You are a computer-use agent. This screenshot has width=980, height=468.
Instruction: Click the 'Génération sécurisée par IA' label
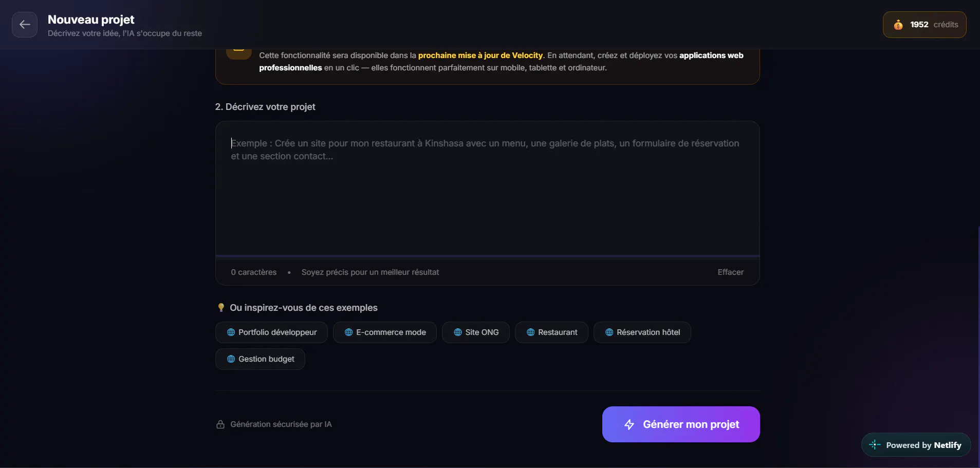click(x=281, y=424)
